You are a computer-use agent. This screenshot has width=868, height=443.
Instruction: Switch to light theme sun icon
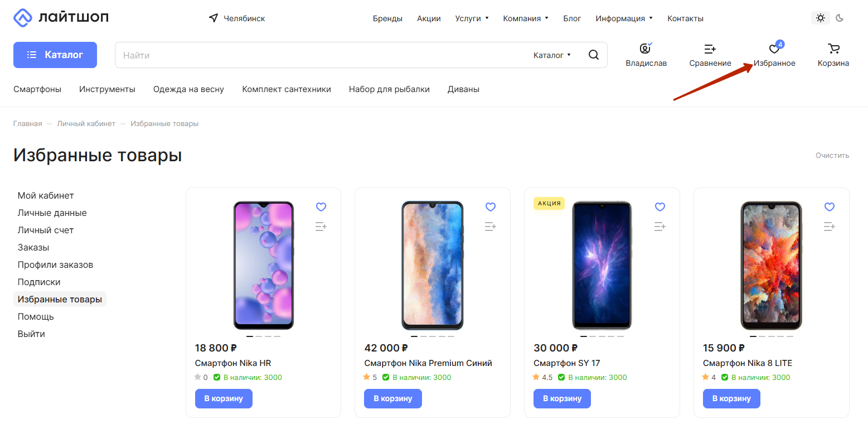point(821,18)
